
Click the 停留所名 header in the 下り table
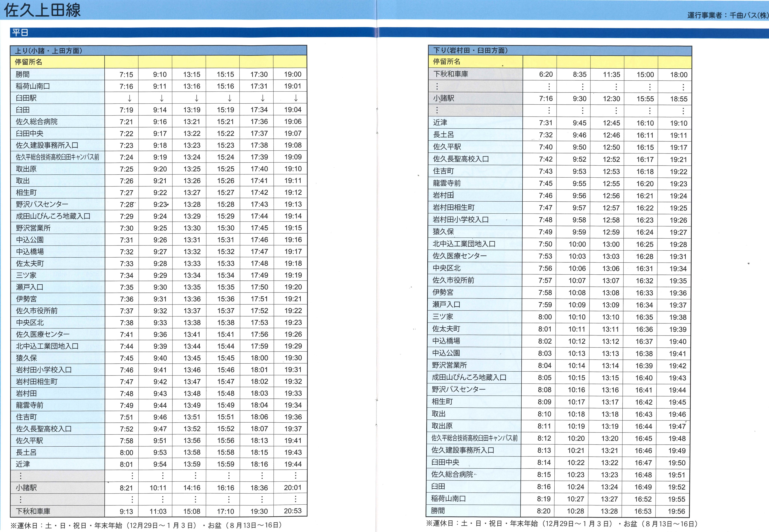point(447,62)
